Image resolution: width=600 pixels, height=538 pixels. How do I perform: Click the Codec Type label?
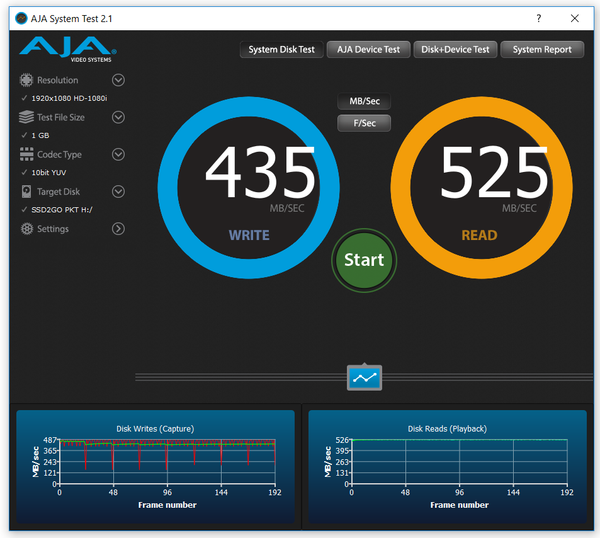point(59,155)
